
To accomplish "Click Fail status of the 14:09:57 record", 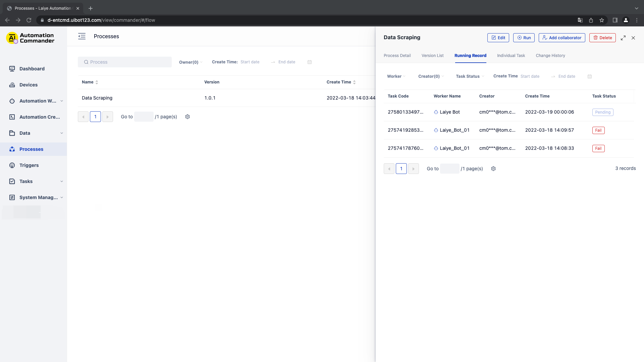I will tap(598, 130).
